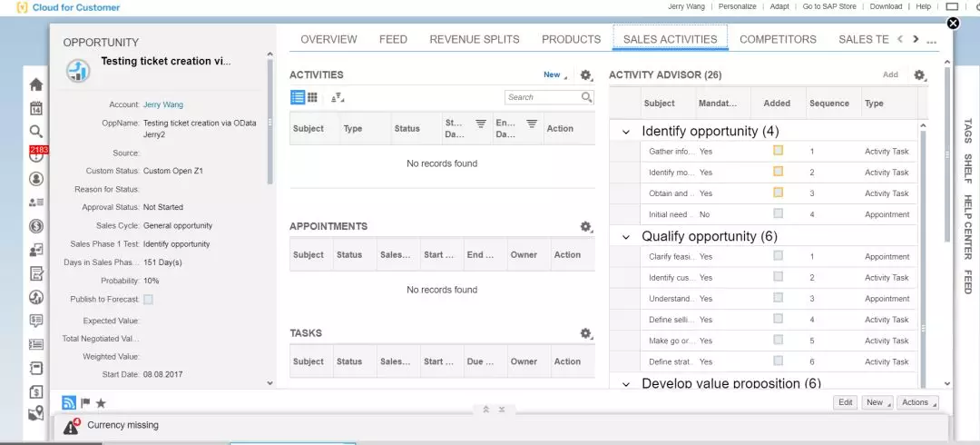The width and height of the screenshot is (980, 445).
Task: Open the New dropdown in Activities header
Action: click(555, 75)
